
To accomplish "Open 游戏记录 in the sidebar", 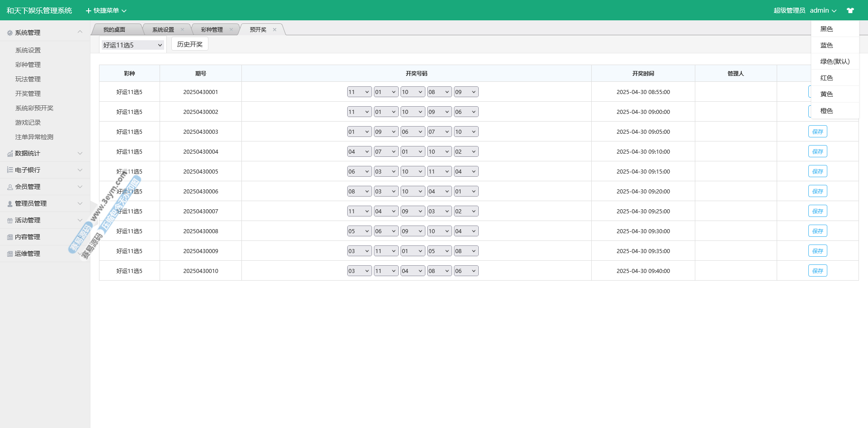I will click(28, 122).
